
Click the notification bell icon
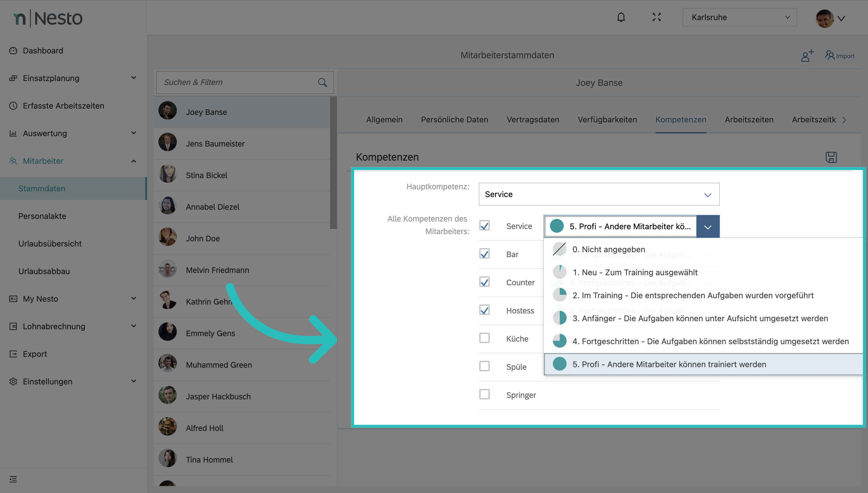coord(621,17)
